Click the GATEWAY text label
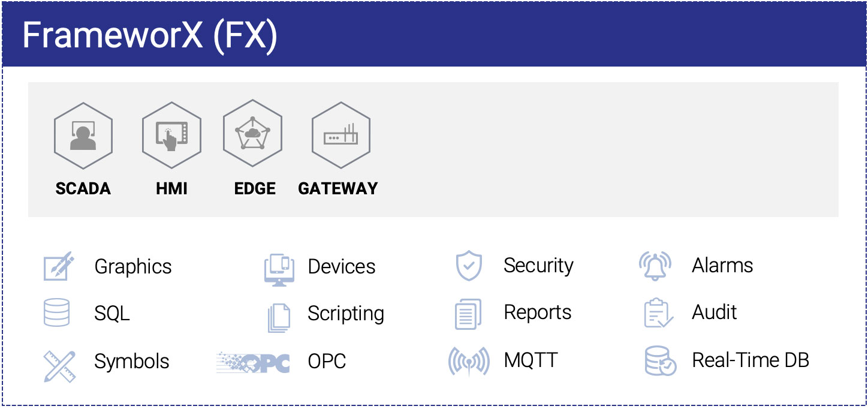Image resolution: width=868 pixels, height=409 pixels. point(338,188)
